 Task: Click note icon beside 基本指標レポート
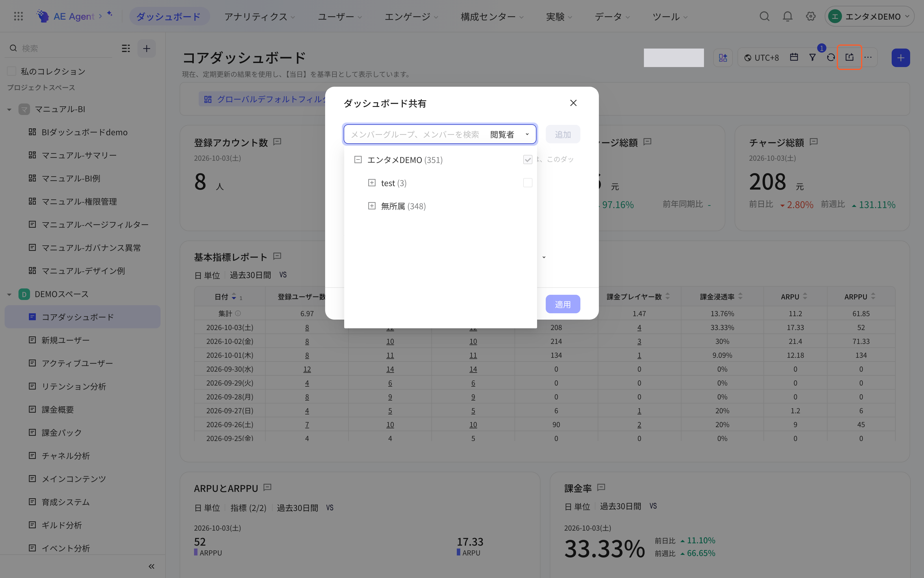pos(277,256)
